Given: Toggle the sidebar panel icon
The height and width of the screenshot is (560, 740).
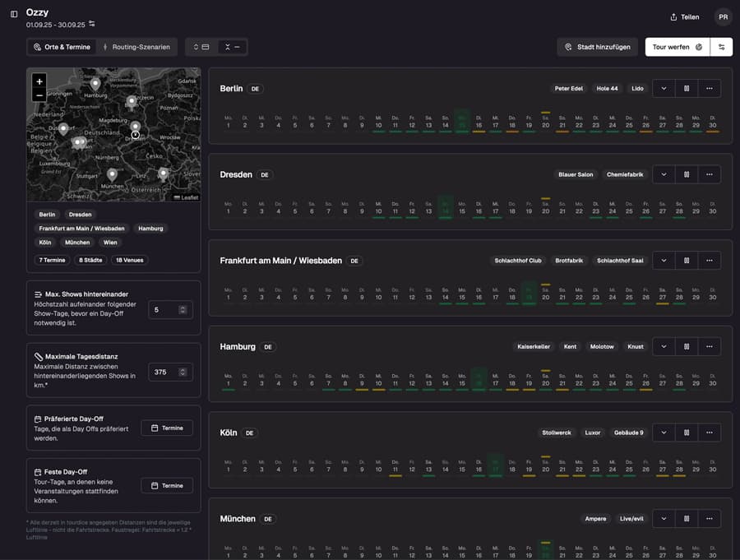Looking at the screenshot, I should point(14,14).
